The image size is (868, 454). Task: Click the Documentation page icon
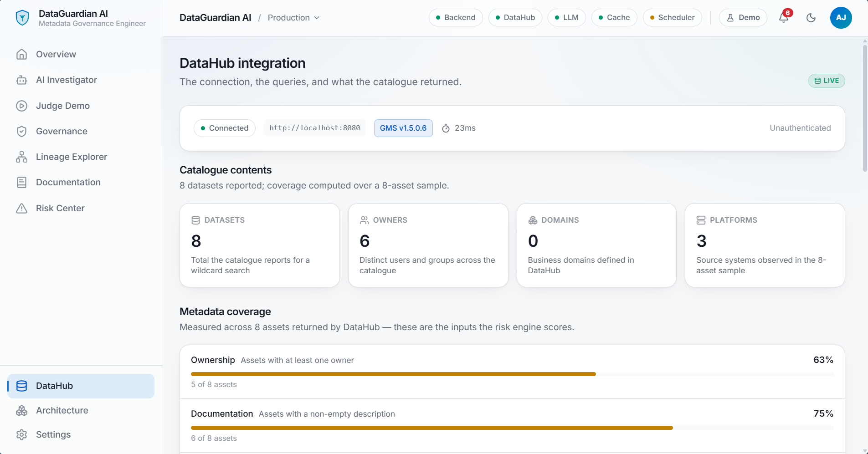point(21,183)
